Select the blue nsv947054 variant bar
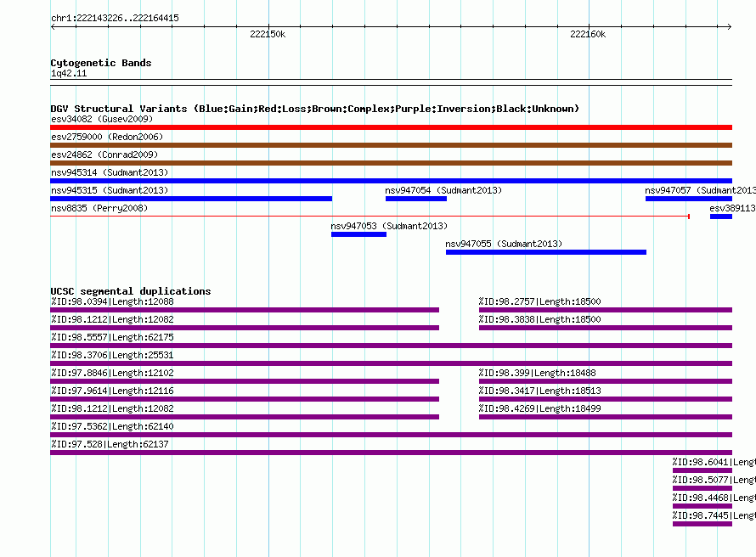The width and height of the screenshot is (756, 557). pos(416,199)
